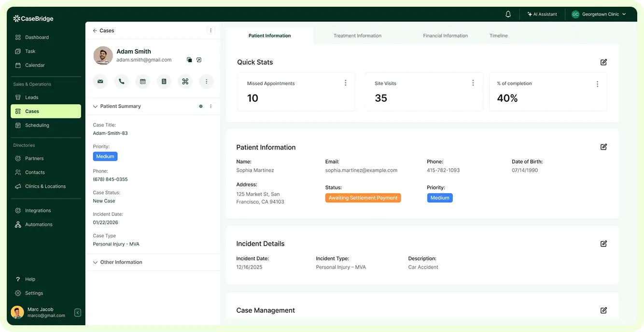
Task: Click the document notes icon button
Action: point(164,82)
